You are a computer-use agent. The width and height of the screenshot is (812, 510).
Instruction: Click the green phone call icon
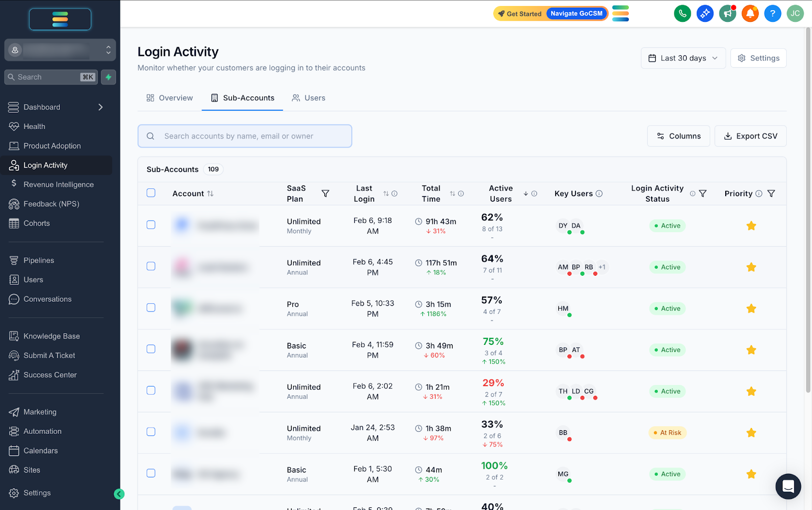pyautogui.click(x=682, y=14)
